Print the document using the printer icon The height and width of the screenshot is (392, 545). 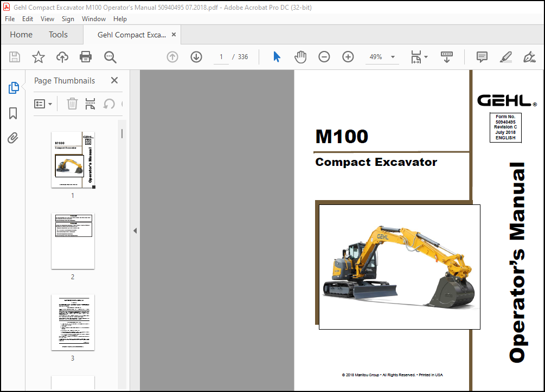click(86, 56)
